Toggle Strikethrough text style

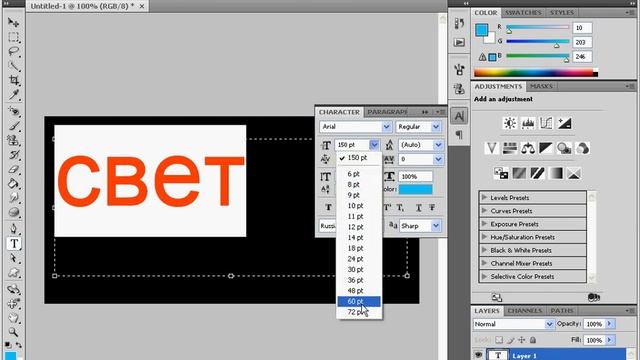(432, 207)
